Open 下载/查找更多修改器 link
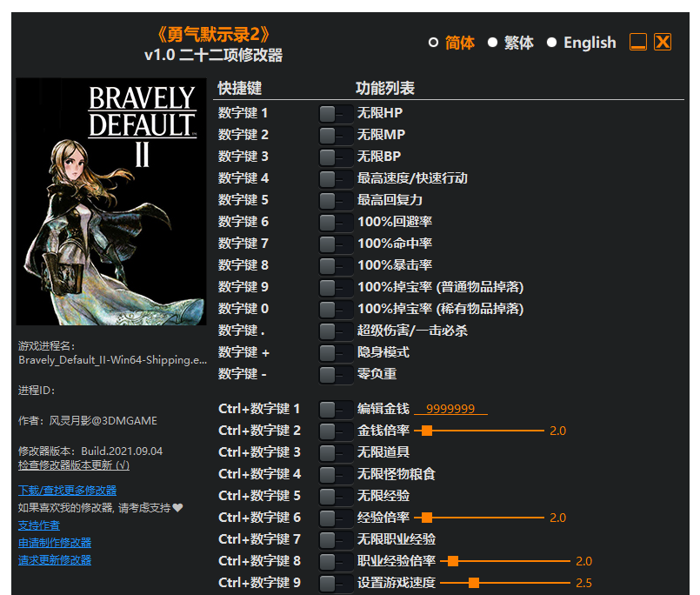 (68, 491)
